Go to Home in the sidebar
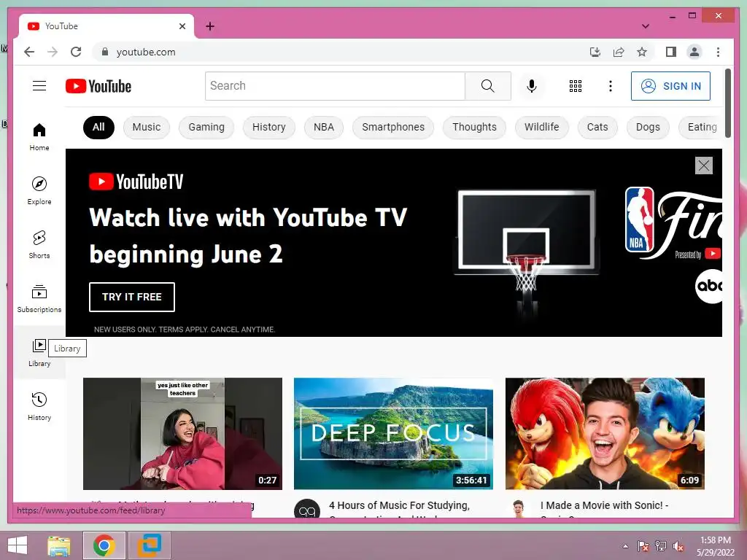747x560 pixels. 39,137
